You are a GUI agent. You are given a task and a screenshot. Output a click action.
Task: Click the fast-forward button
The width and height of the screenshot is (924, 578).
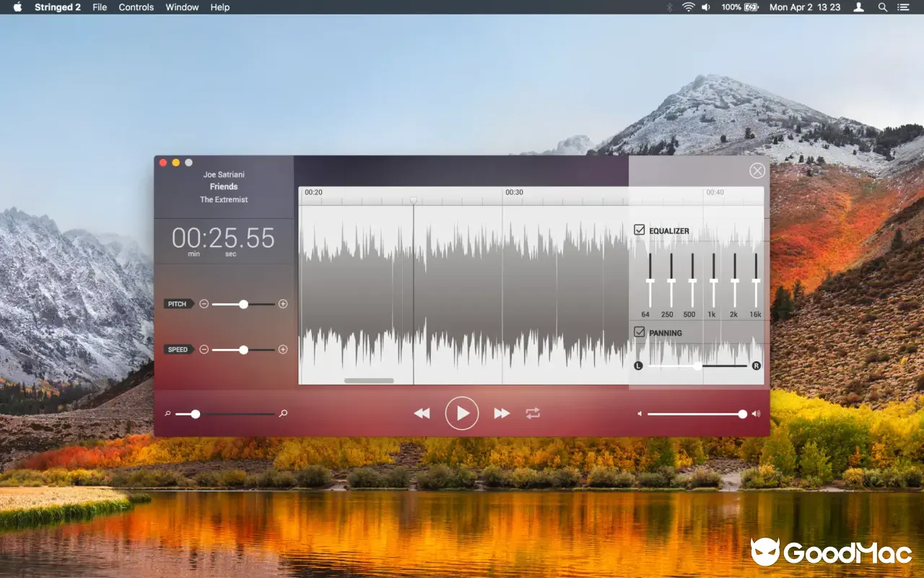(502, 413)
